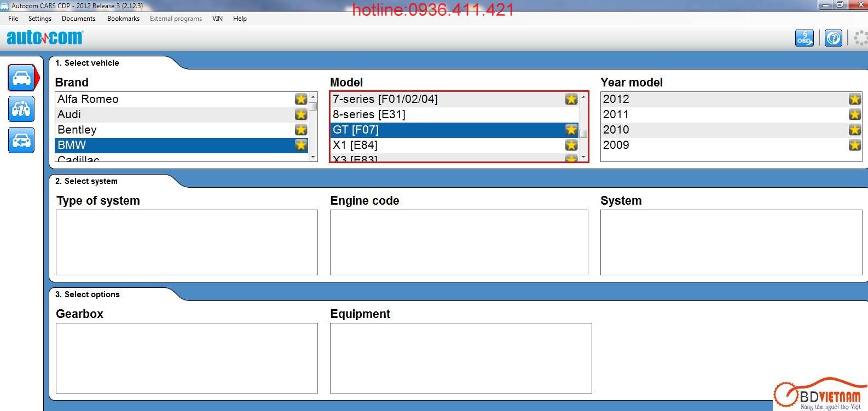Open the Help menu
This screenshot has width=868, height=411.
[240, 19]
